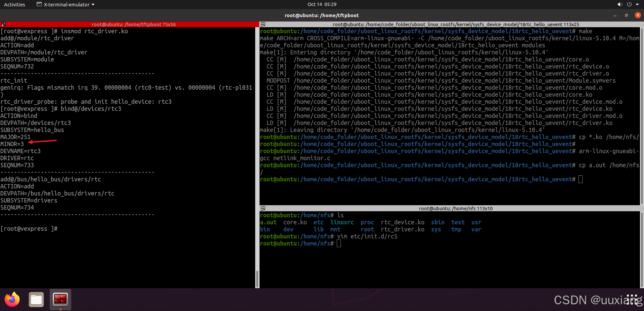
Task: Click the main window title 'root@ubuntu: /home/tftpboot'
Action: 322,15
